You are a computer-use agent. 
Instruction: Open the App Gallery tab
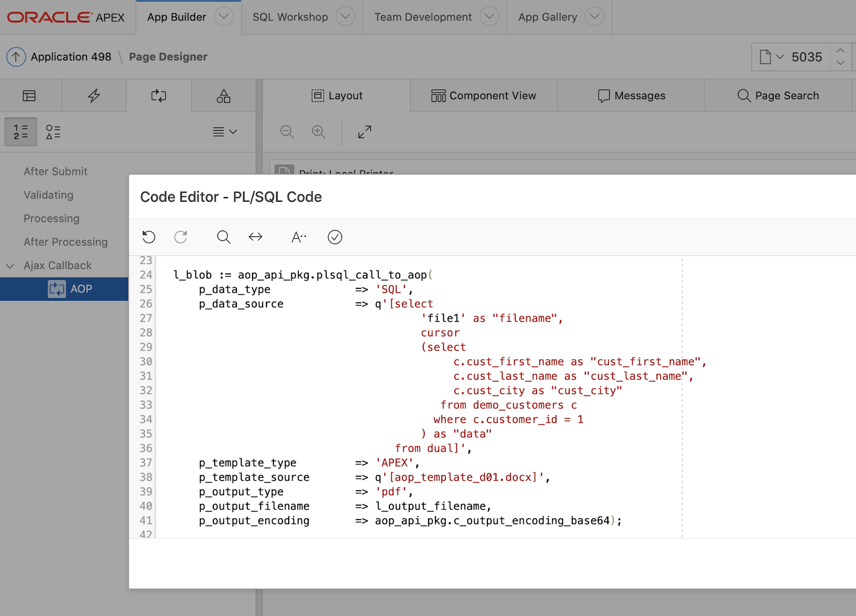click(x=548, y=17)
